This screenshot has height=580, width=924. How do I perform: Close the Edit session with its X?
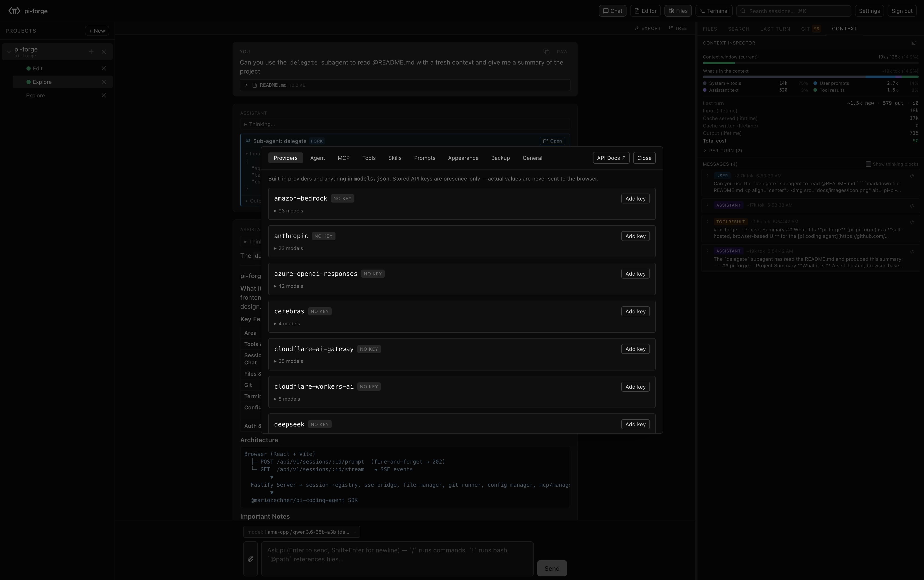[x=104, y=69]
